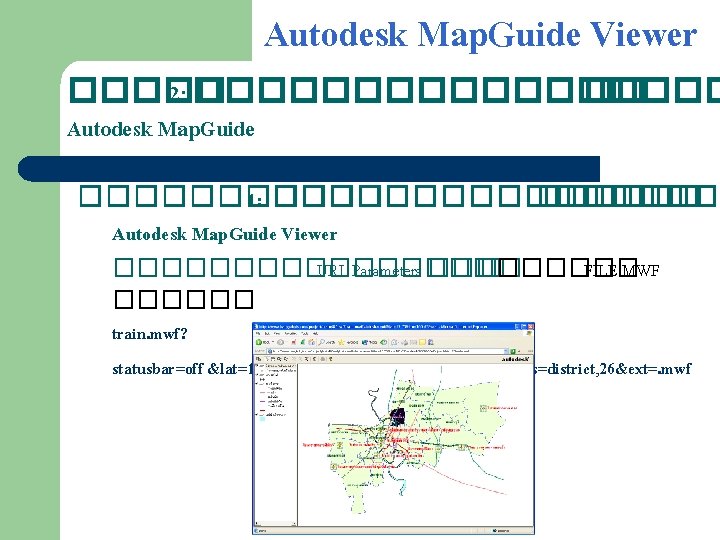Image resolution: width=720 pixels, height=540 pixels.
Task: Click the Print icon in the browser toolbar
Action: pyautogui.click(x=405, y=342)
